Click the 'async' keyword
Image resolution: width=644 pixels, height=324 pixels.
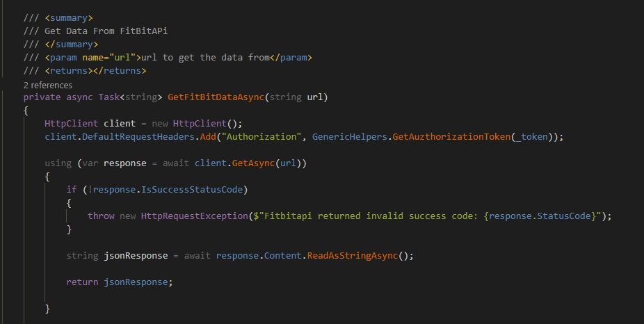coord(79,97)
